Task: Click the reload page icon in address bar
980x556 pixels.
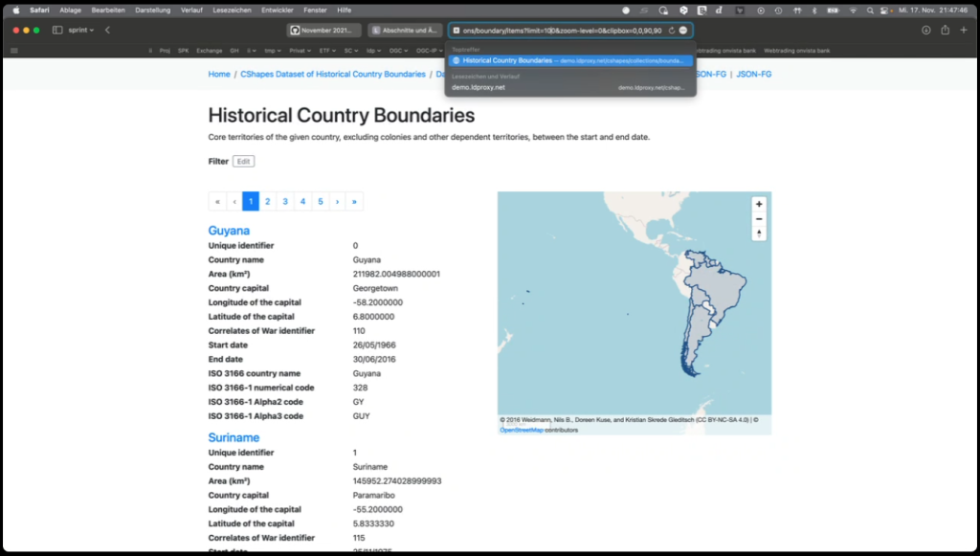Action: pos(672,30)
